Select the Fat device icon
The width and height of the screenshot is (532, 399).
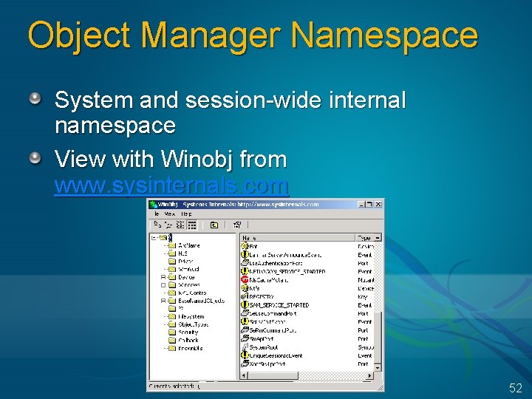point(245,246)
